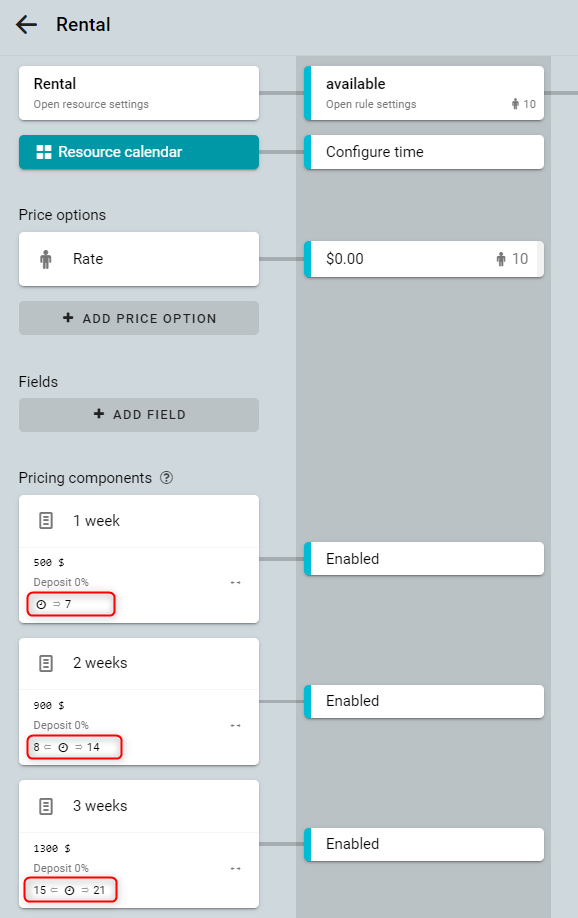Toggle the Enabled status for 3 weeks
578x918 pixels.
[424, 844]
